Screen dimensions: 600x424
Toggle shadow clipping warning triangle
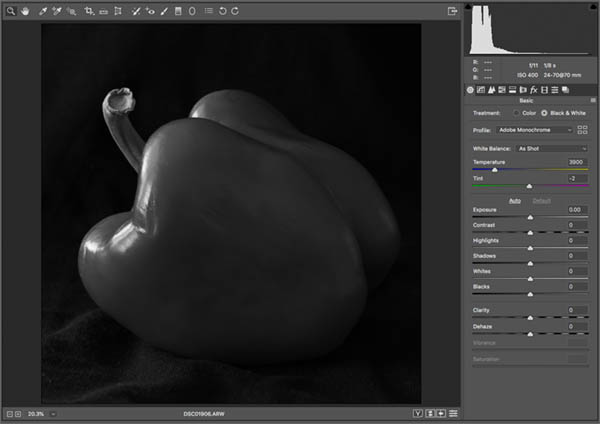(468, 7)
